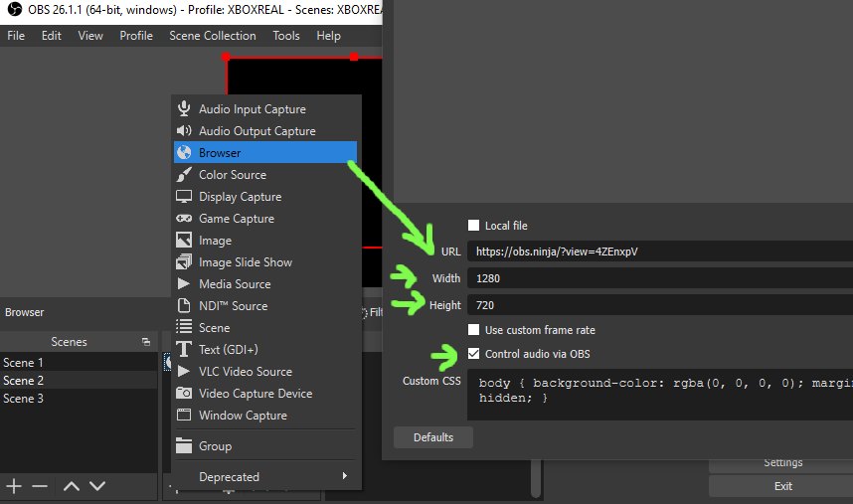Click the Game Capture gamepad icon

tap(184, 218)
